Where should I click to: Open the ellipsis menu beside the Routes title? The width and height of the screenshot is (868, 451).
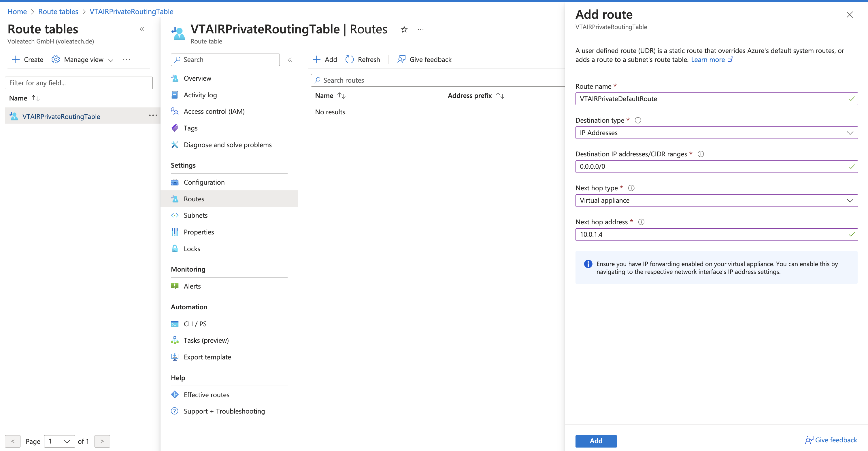pos(420,30)
